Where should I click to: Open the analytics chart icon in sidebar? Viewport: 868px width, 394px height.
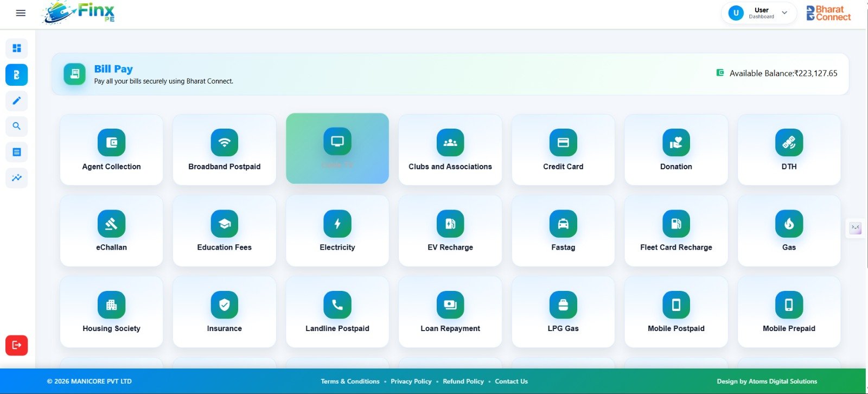(17, 177)
